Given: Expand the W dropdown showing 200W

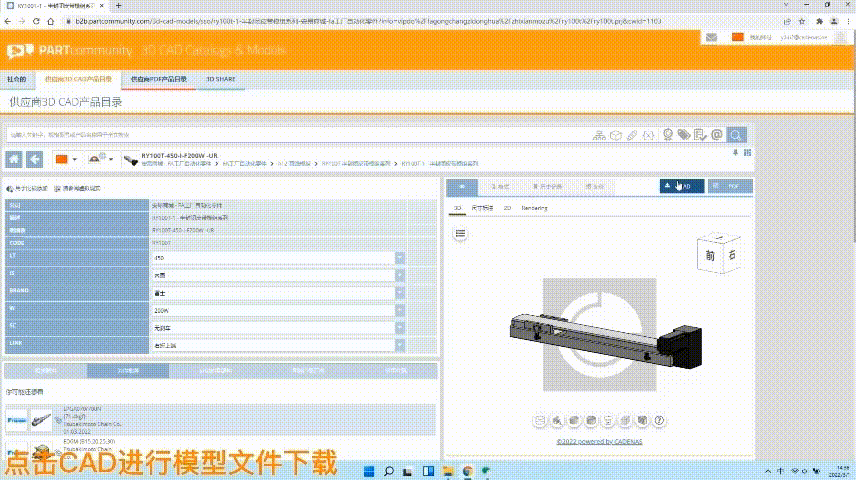Looking at the screenshot, I should pyautogui.click(x=400, y=310).
